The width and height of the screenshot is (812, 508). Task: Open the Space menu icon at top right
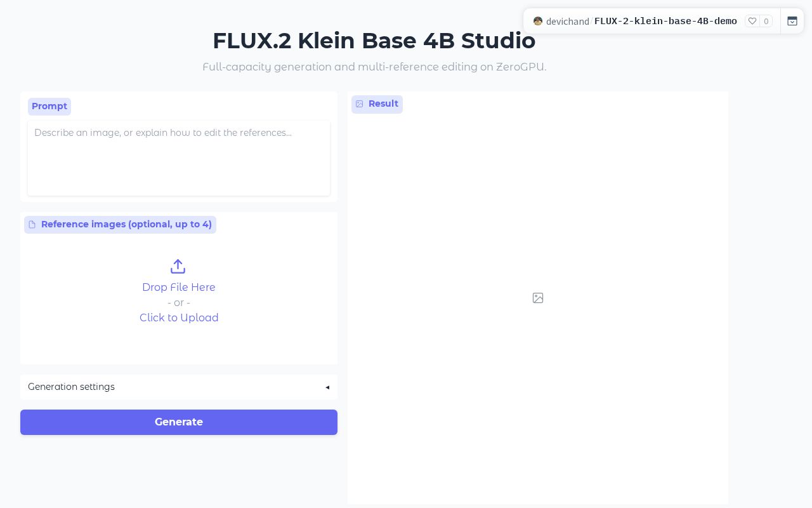(792, 21)
